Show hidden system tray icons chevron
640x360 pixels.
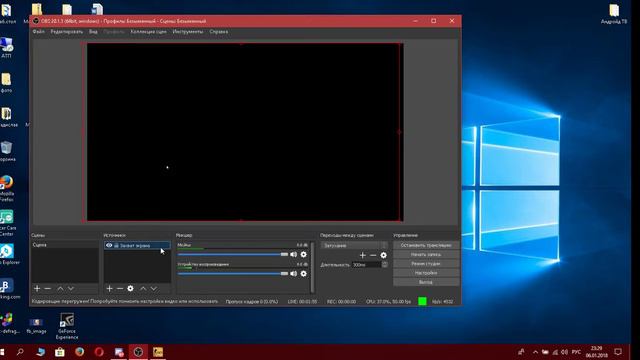pyautogui.click(x=536, y=352)
